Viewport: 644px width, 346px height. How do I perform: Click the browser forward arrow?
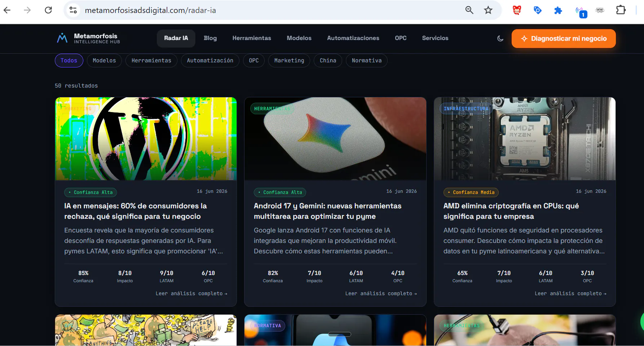pyautogui.click(x=27, y=10)
